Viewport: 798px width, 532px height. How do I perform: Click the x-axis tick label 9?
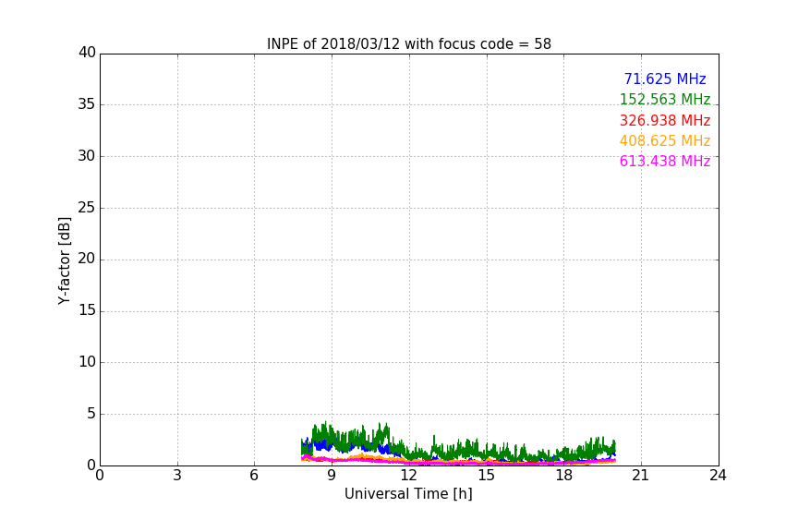[x=332, y=476]
